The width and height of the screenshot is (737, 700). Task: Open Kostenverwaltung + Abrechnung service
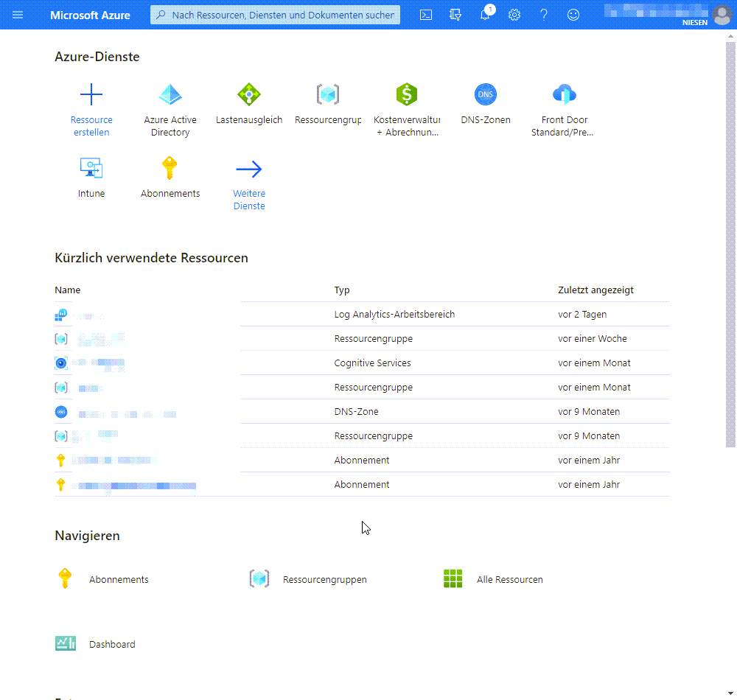coord(407,110)
